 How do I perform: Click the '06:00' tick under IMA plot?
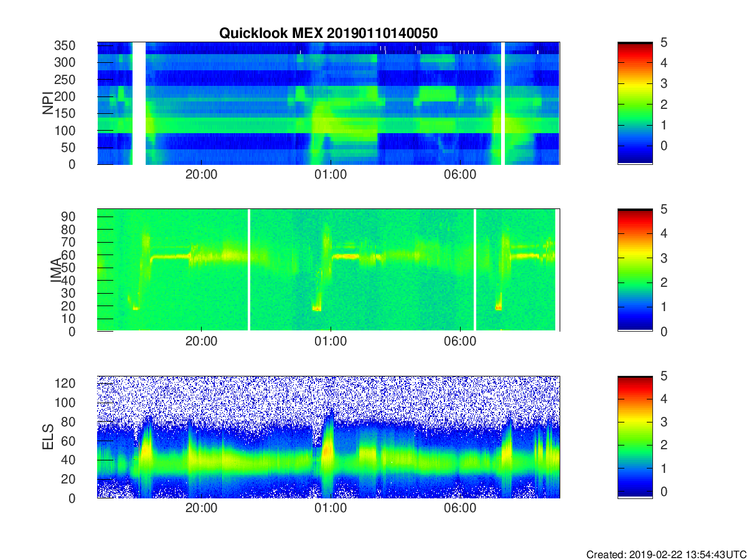pyautogui.click(x=460, y=342)
